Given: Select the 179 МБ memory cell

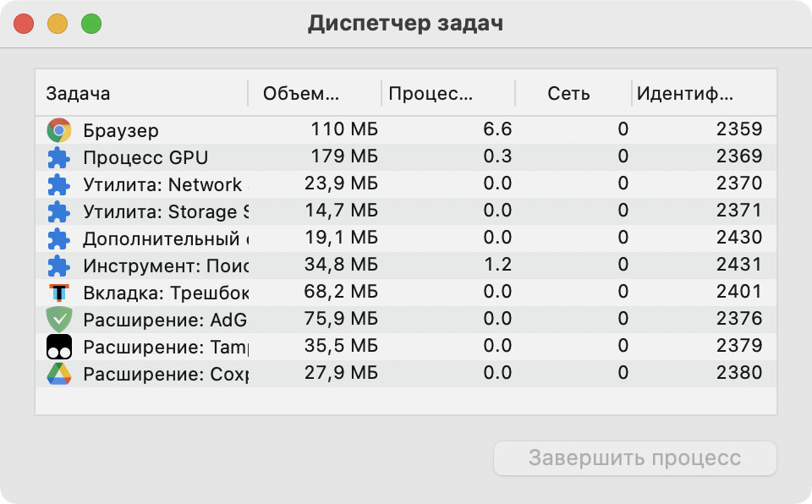Looking at the screenshot, I should click(344, 156).
